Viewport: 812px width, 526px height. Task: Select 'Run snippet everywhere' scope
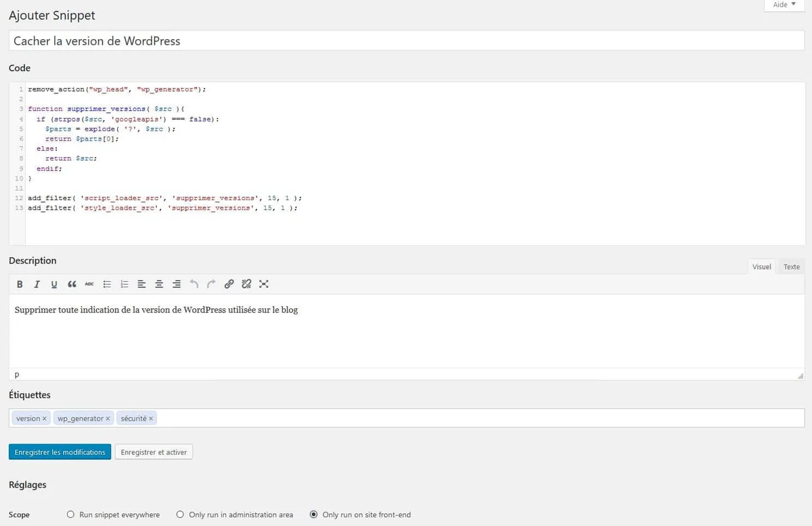[71, 515]
